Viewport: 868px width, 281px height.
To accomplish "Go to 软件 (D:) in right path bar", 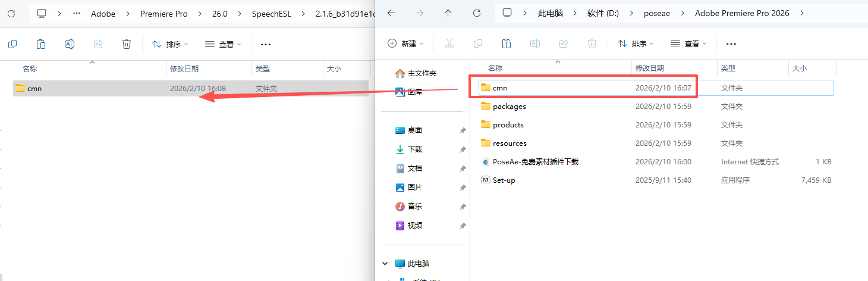I will pyautogui.click(x=603, y=13).
